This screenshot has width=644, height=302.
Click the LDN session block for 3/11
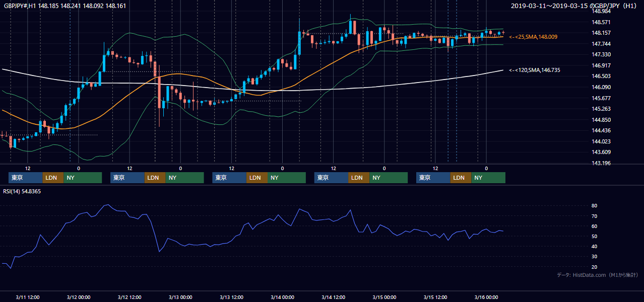[53, 178]
